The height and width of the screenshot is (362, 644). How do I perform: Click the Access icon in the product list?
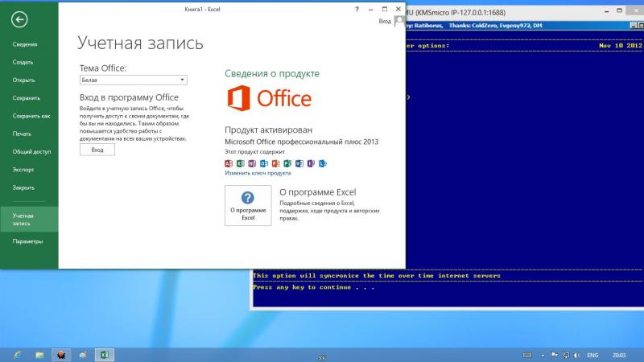(x=229, y=163)
